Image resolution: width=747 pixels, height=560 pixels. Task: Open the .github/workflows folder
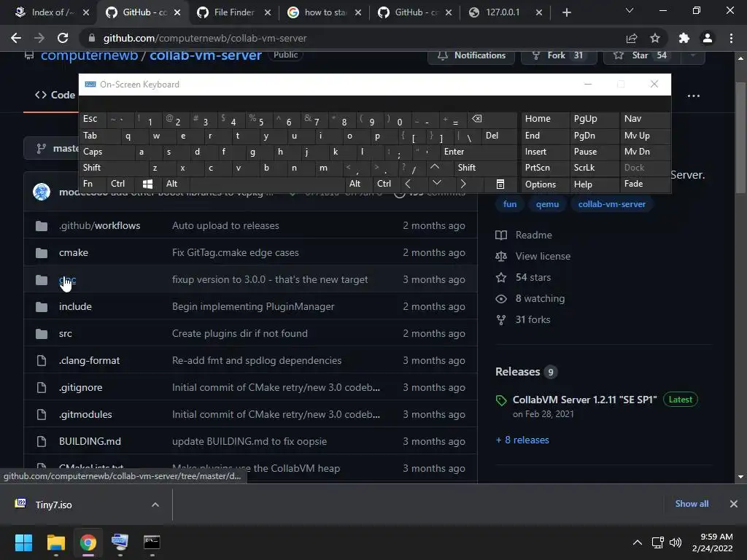pos(99,226)
